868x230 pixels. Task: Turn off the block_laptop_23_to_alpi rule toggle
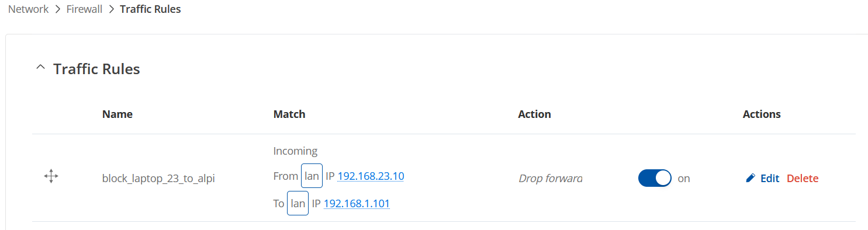tap(655, 178)
